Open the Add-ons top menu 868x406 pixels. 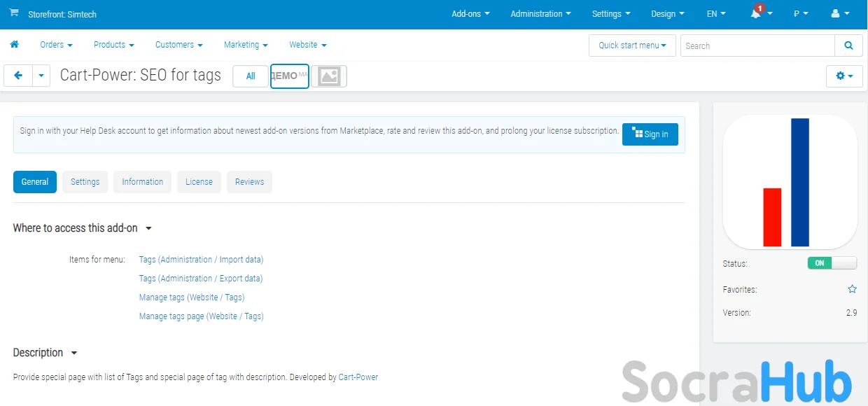pos(470,14)
